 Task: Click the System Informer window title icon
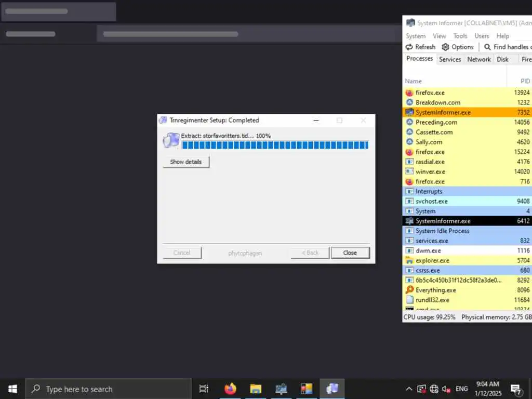pos(410,23)
